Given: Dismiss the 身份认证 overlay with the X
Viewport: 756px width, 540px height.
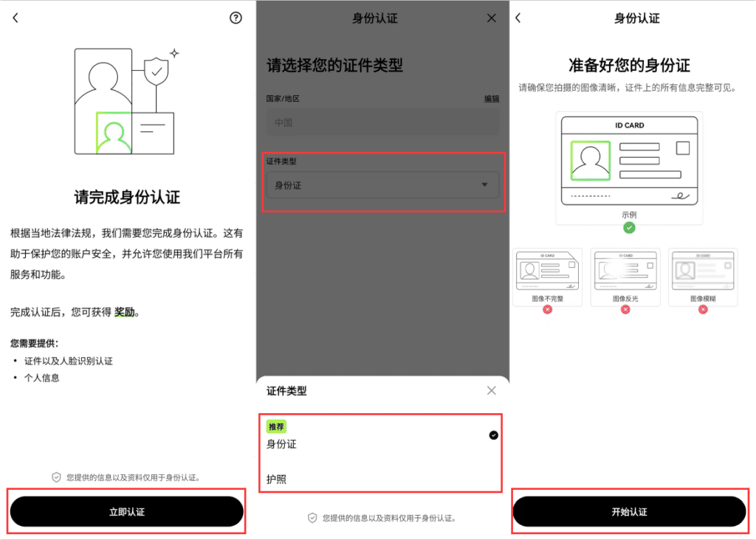Looking at the screenshot, I should pyautogui.click(x=491, y=18).
